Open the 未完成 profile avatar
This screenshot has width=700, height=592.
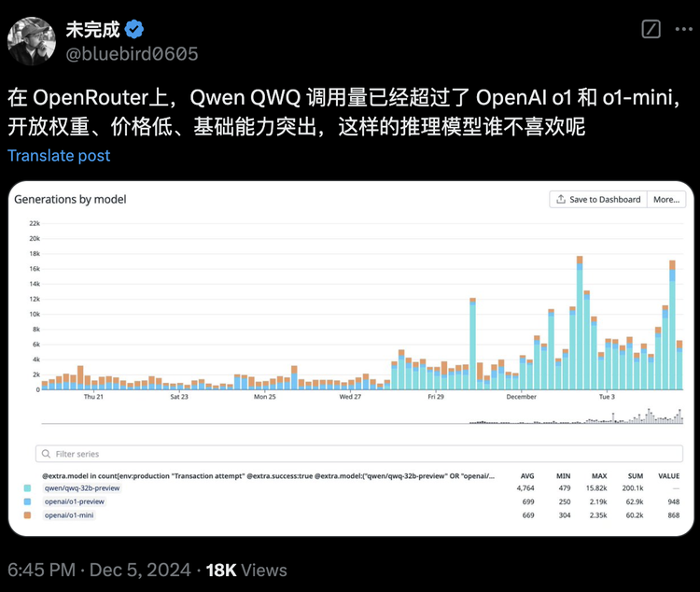[x=32, y=41]
